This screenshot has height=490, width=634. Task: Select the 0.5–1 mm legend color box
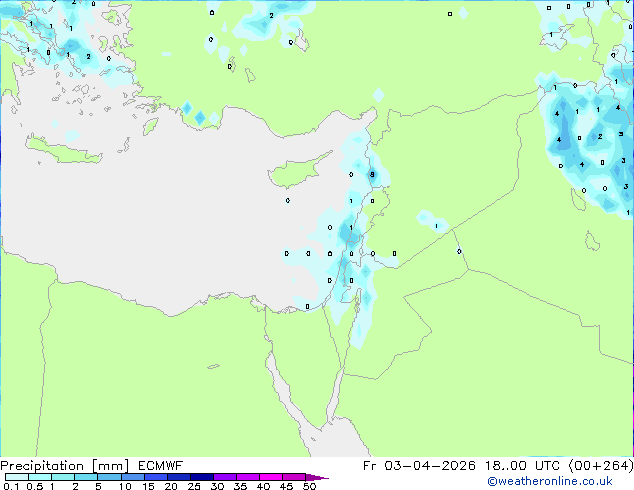40,477
